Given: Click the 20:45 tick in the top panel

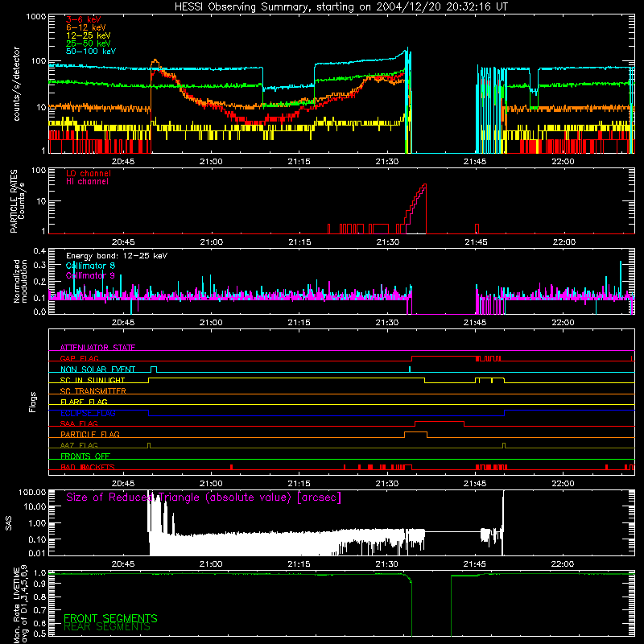Looking at the screenshot, I should pos(123,162).
